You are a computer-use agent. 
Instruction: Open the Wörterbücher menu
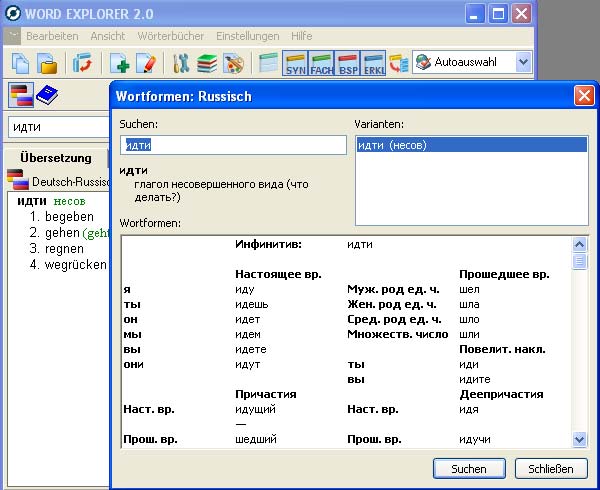point(170,36)
